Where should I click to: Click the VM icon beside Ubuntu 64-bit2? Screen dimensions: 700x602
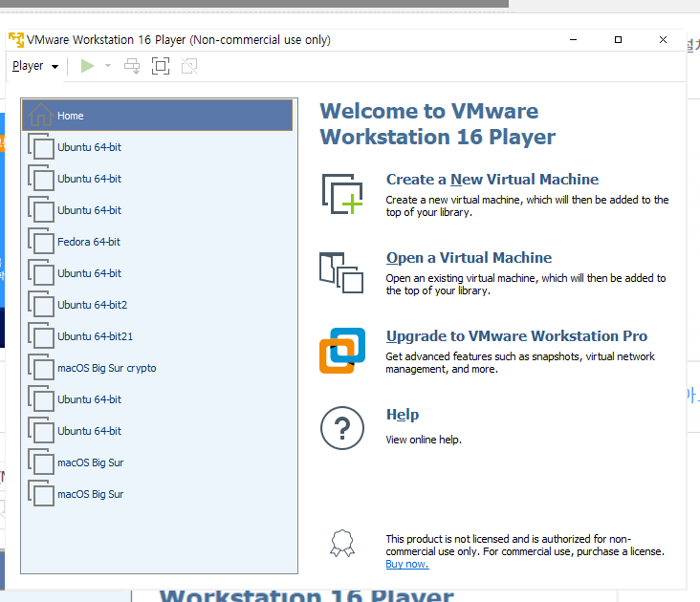point(41,304)
